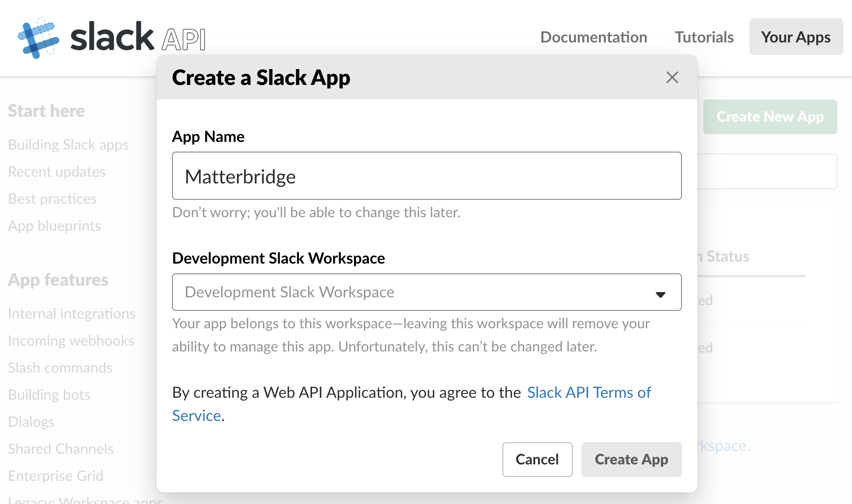Image resolution: width=852 pixels, height=504 pixels.
Task: Open App blueprints in sidebar
Action: [x=55, y=226]
